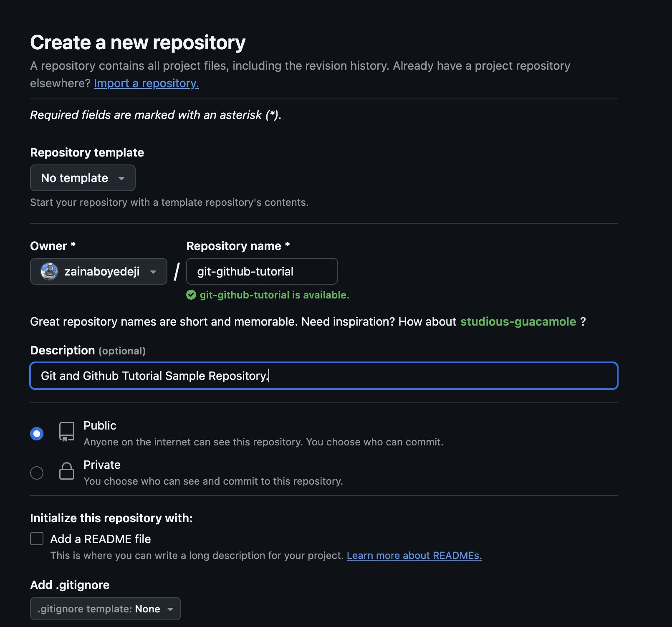
Task: Click the zainaboyedeji owner avatar
Action: (x=49, y=271)
